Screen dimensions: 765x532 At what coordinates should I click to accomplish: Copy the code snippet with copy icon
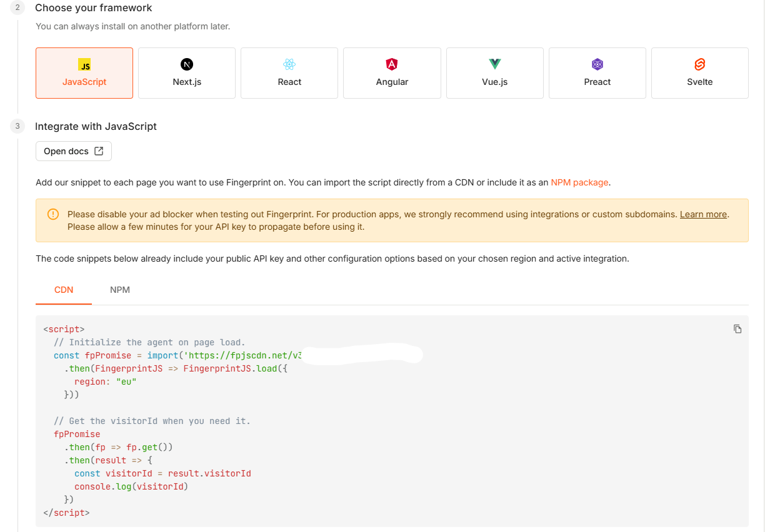tap(737, 329)
